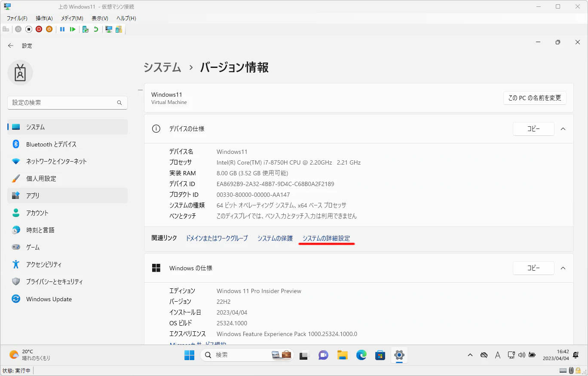The width and height of the screenshot is (588, 376).
Task: Create a checkpoint using the toolbar icon
Action: pyautogui.click(x=86, y=29)
